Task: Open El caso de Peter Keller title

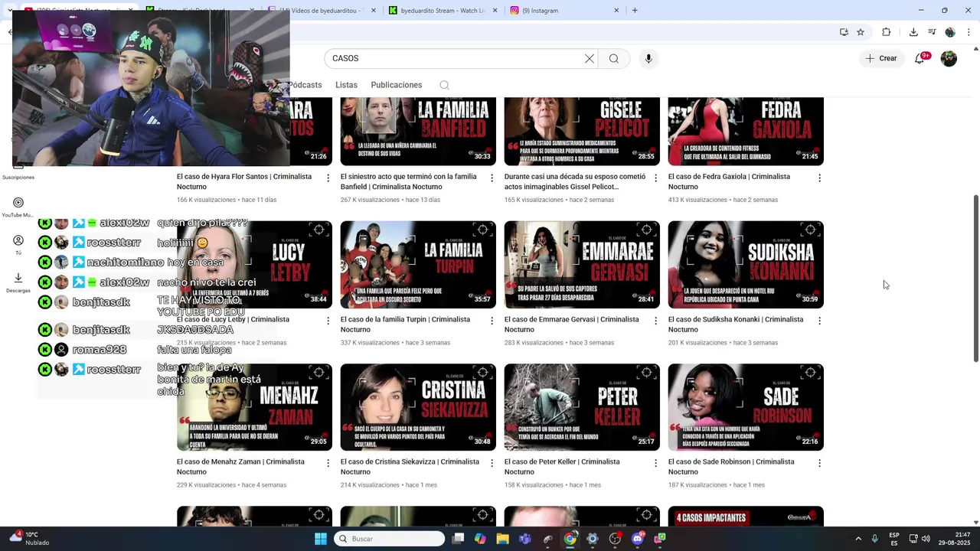Action: tap(562, 467)
